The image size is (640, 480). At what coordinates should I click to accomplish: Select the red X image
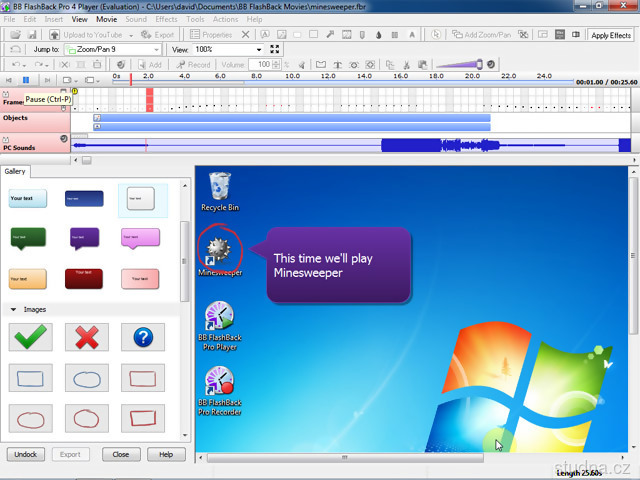(86, 337)
